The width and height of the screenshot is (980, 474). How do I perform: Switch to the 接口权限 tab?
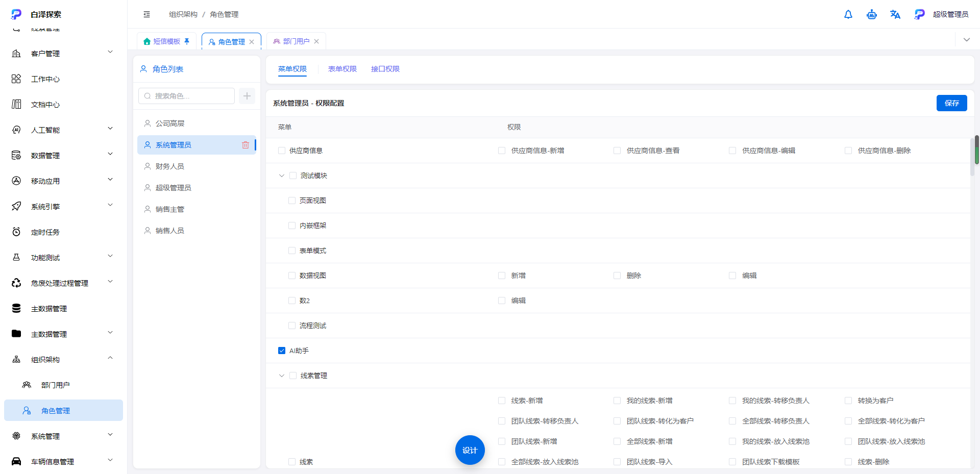[385, 69]
